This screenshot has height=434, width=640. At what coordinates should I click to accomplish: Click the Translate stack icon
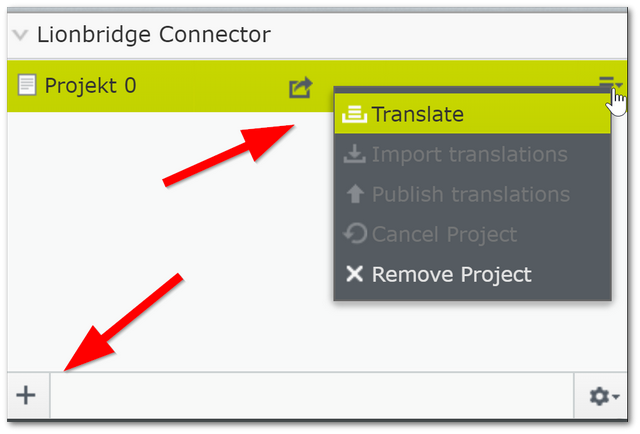pyautogui.click(x=354, y=114)
